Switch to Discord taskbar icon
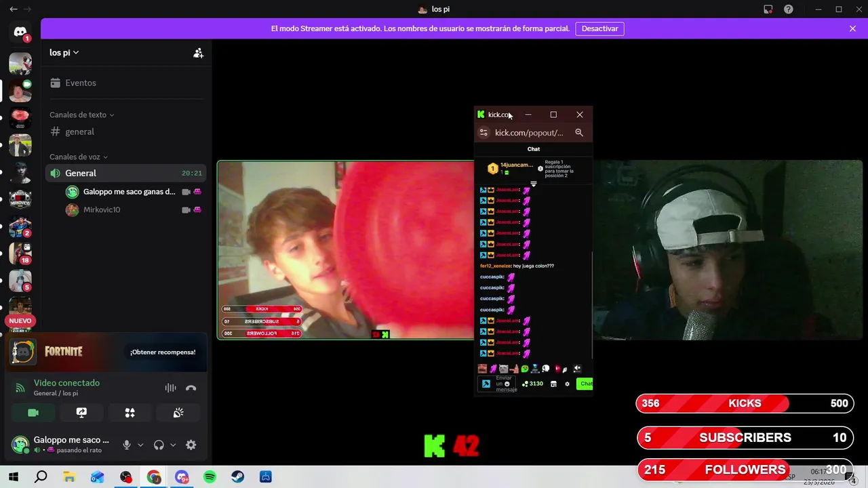868x488 pixels. [182, 477]
